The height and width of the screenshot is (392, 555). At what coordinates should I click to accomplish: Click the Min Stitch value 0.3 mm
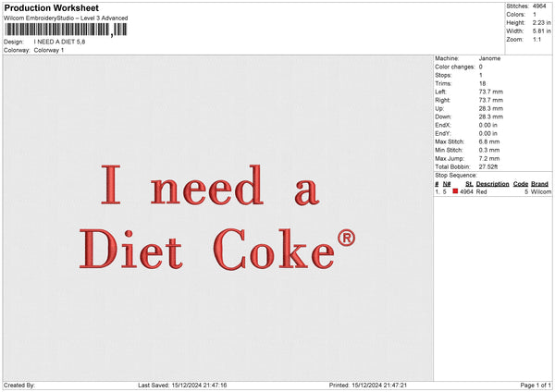pyautogui.click(x=489, y=150)
